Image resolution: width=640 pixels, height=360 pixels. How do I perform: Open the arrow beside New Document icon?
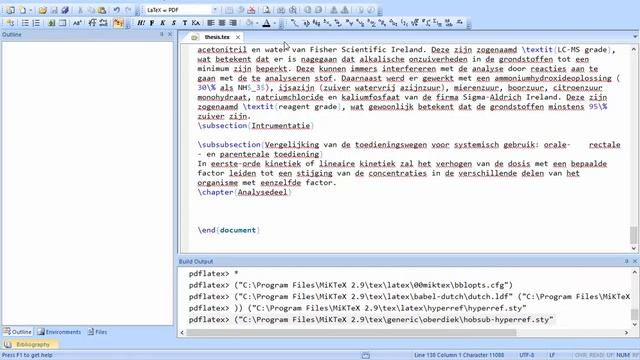[30, 10]
